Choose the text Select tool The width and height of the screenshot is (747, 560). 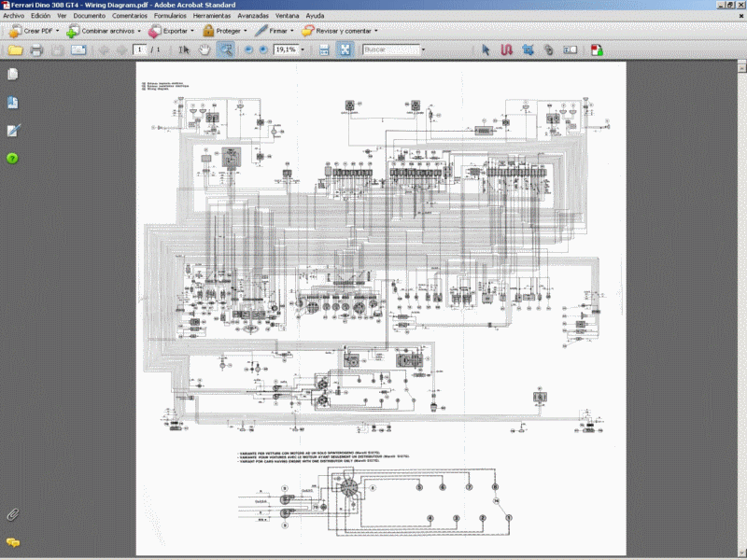pyautogui.click(x=184, y=50)
